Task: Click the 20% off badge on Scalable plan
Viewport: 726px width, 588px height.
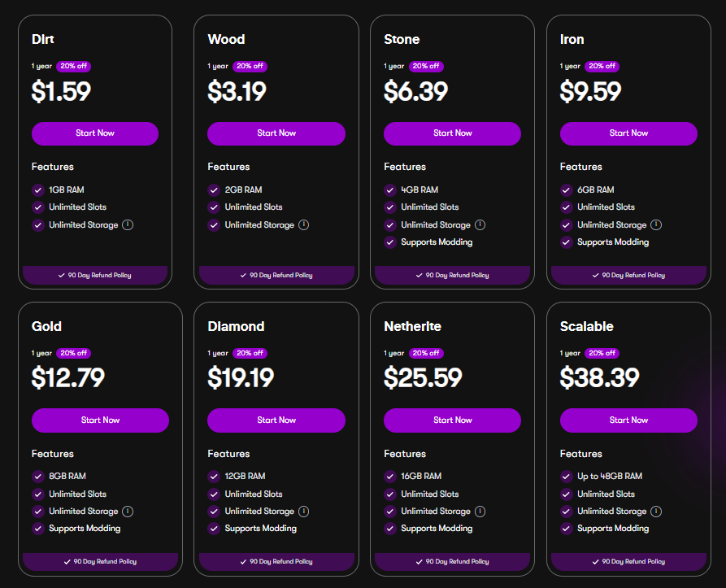Action: click(602, 353)
